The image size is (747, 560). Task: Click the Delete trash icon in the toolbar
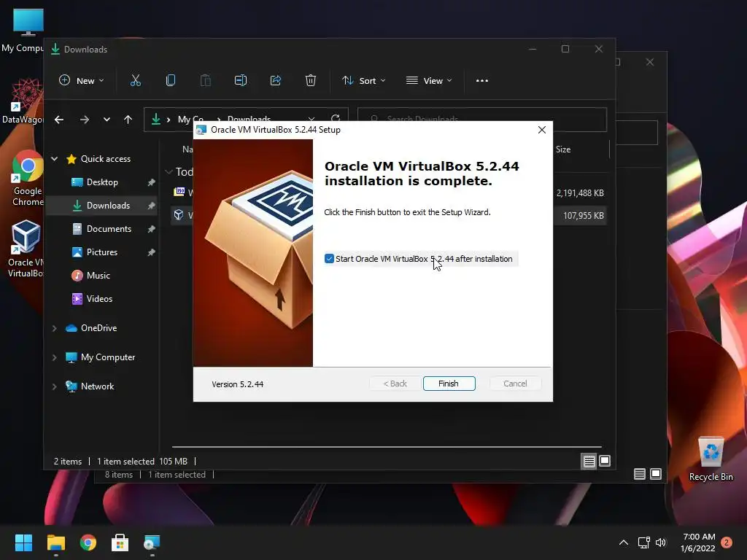click(311, 80)
